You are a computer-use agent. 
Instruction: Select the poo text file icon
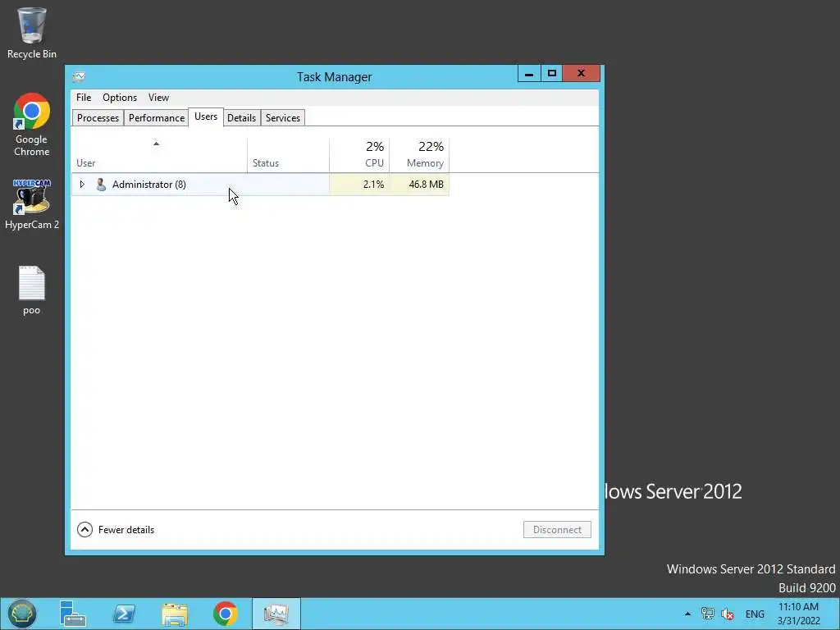32,290
